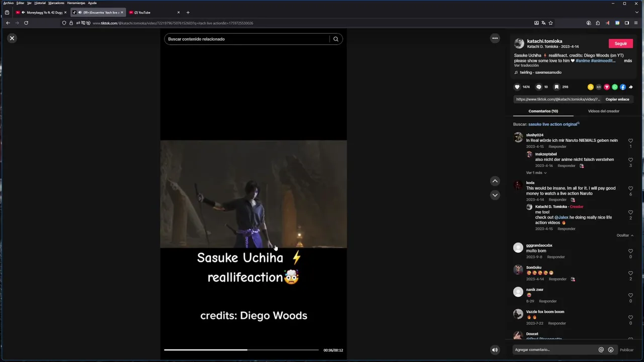Click Buscar contenido relacionado search field
Viewport: 644px width, 362px height.
247,39
